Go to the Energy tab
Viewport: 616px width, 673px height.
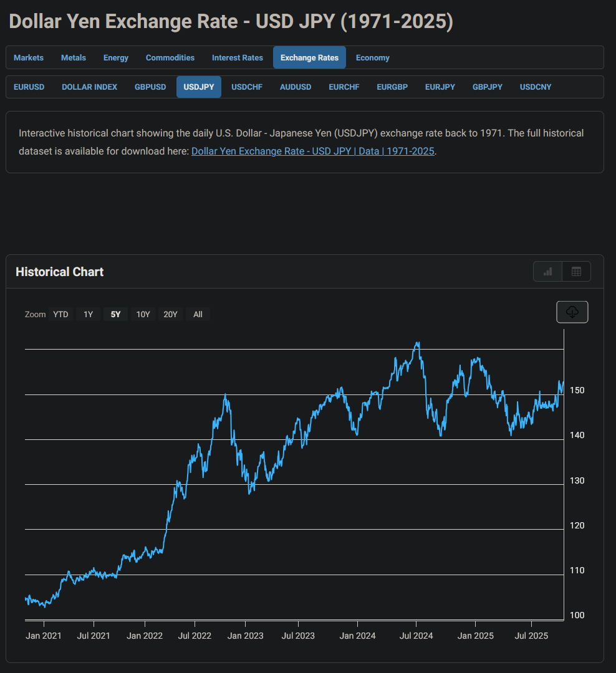tap(115, 57)
